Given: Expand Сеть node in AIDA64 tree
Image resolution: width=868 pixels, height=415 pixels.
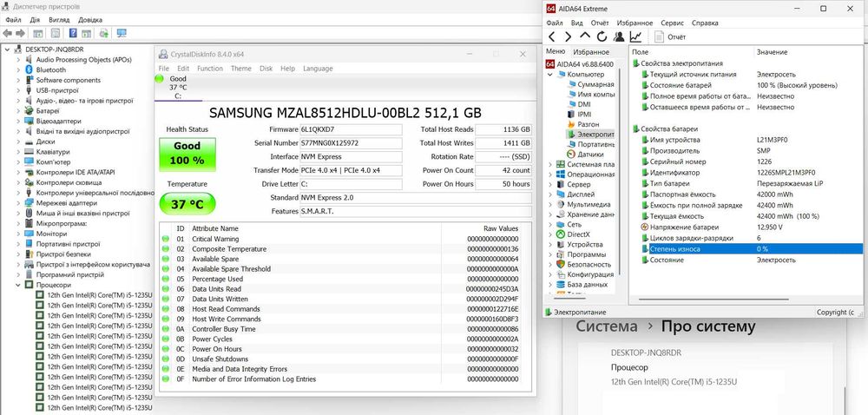Looking at the screenshot, I should click(549, 225).
